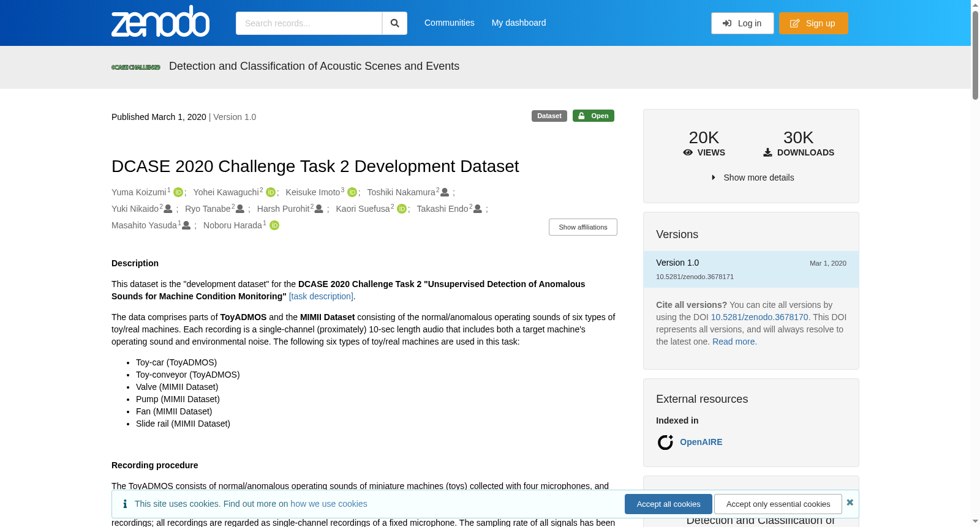
Task: Click the Log in button
Action: pyautogui.click(x=742, y=23)
